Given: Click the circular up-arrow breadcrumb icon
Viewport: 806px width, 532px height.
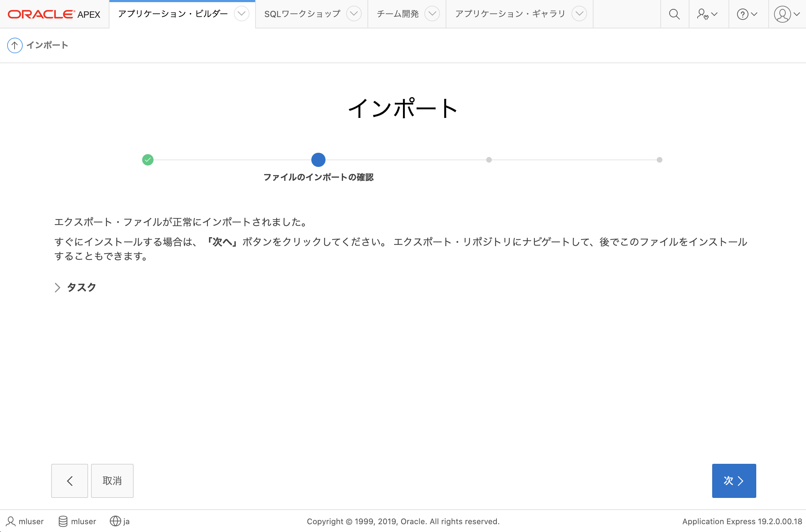Looking at the screenshot, I should [x=14, y=45].
